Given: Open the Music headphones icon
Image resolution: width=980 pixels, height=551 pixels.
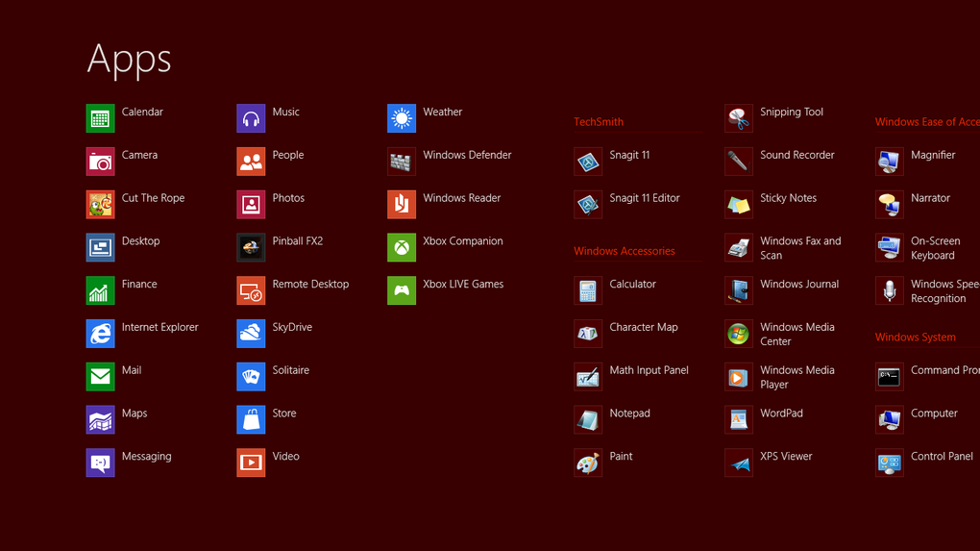Looking at the screenshot, I should [251, 118].
